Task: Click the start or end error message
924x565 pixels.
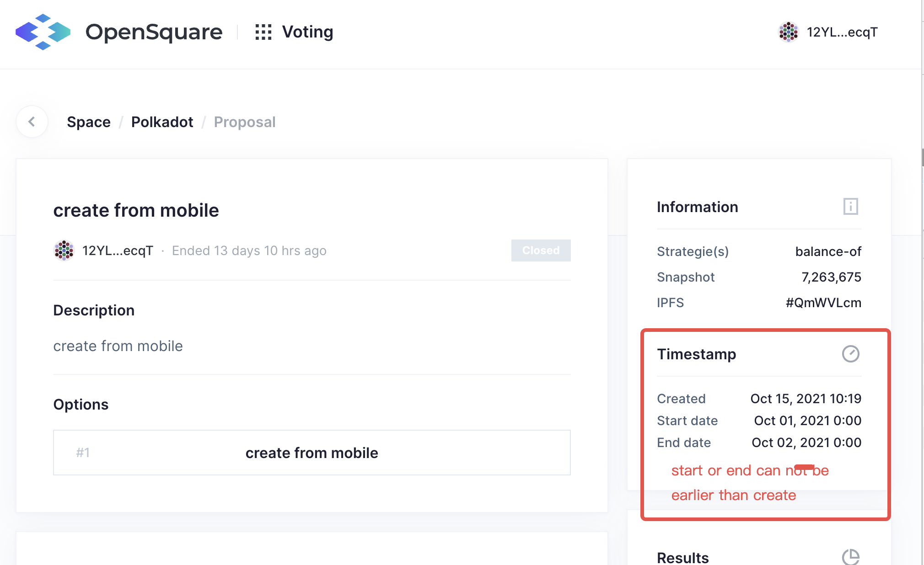Action: pos(749,482)
